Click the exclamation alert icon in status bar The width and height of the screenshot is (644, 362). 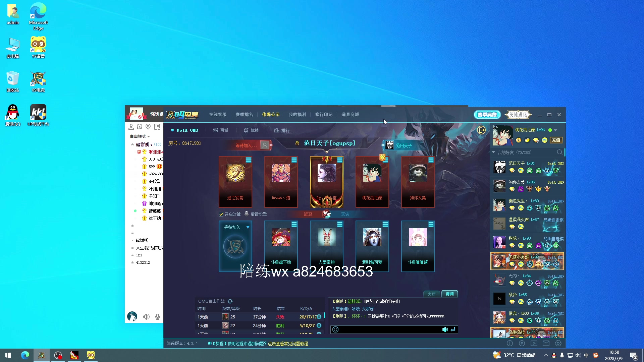[x=510, y=343]
